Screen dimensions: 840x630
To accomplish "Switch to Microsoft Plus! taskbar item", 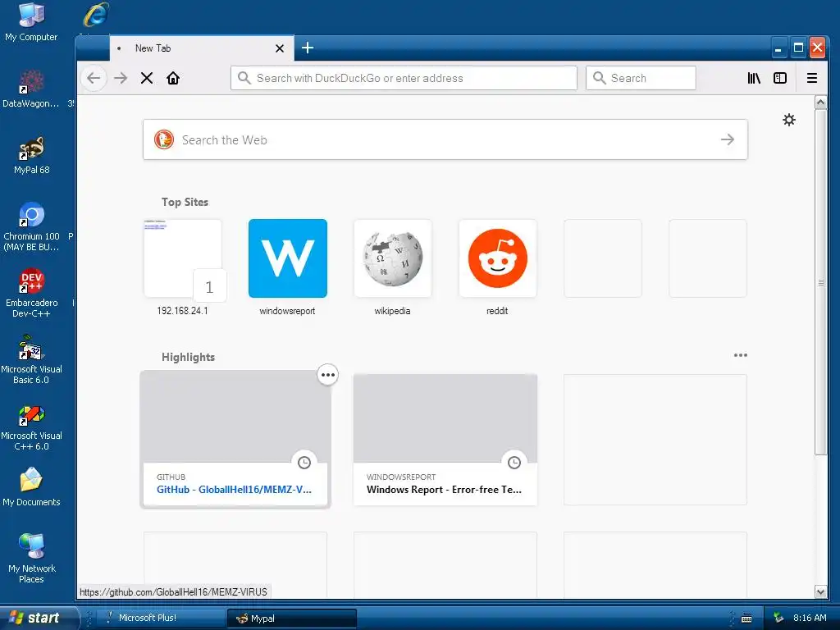I will [159, 618].
